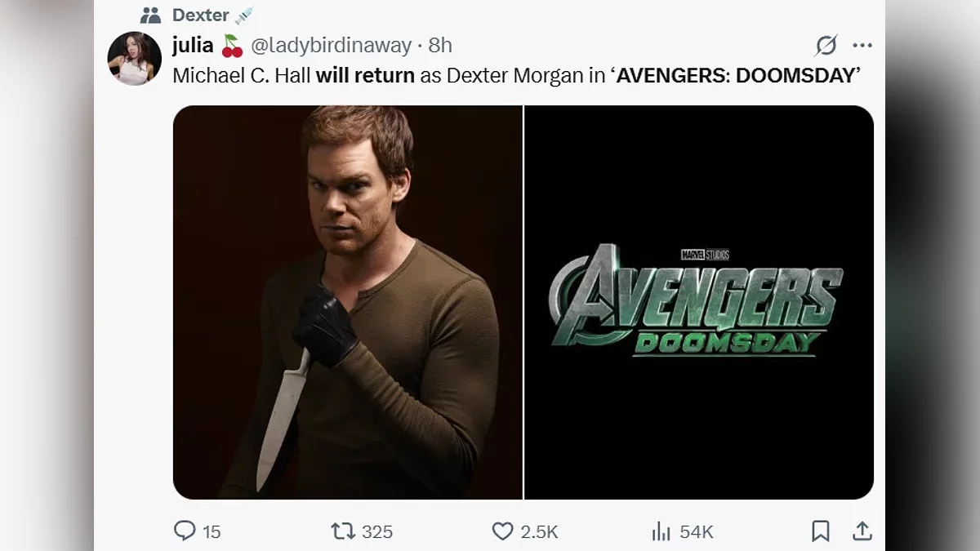Click the share upload arrow icon
Viewport: 980px width, 551px height.
862,531
